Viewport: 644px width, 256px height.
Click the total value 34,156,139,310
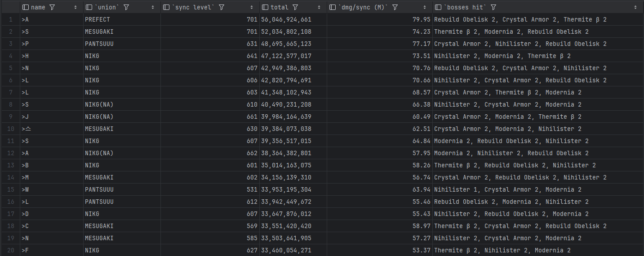pyautogui.click(x=286, y=178)
